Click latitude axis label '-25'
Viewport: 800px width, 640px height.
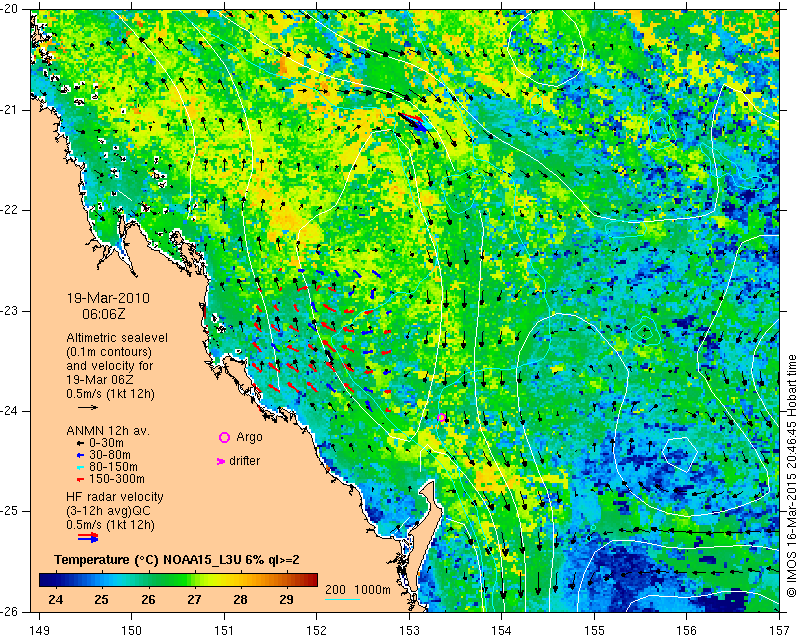[x=10, y=511]
